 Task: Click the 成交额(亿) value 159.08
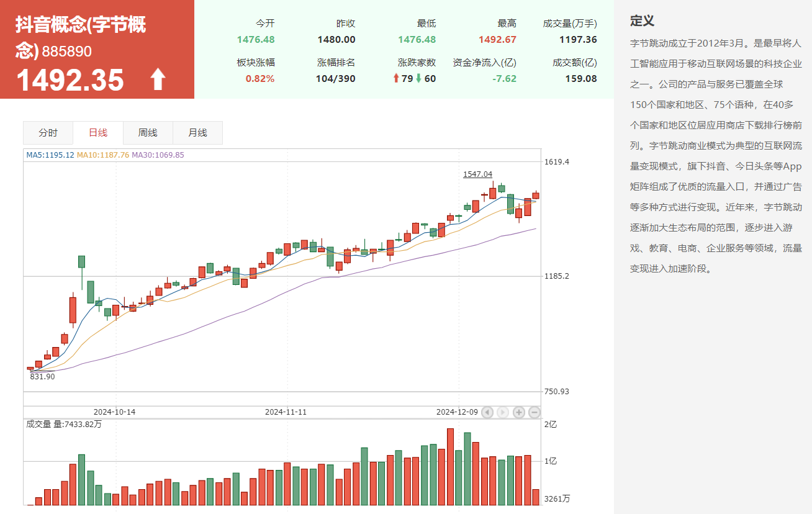click(581, 79)
